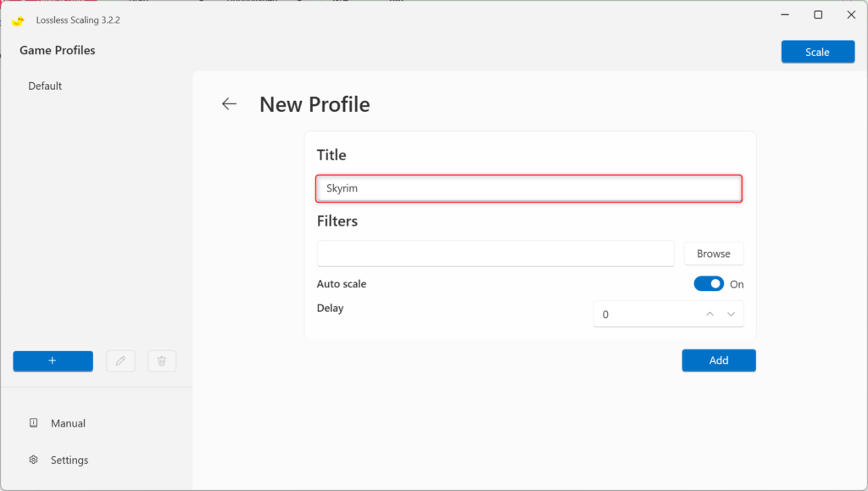The width and height of the screenshot is (868, 491).
Task: Open the Game Profiles section
Action: click(x=57, y=50)
